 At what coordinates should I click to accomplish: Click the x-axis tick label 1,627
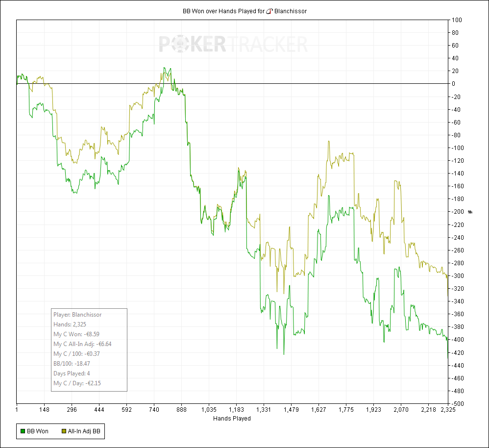coord(318,409)
